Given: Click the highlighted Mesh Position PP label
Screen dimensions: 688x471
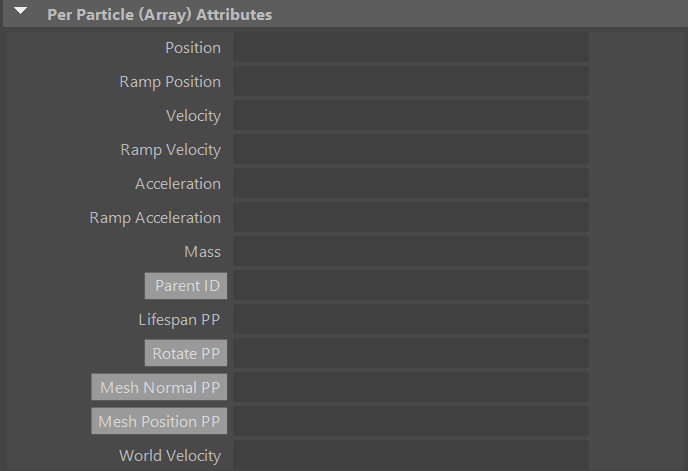Looking at the screenshot, I should [x=159, y=422].
